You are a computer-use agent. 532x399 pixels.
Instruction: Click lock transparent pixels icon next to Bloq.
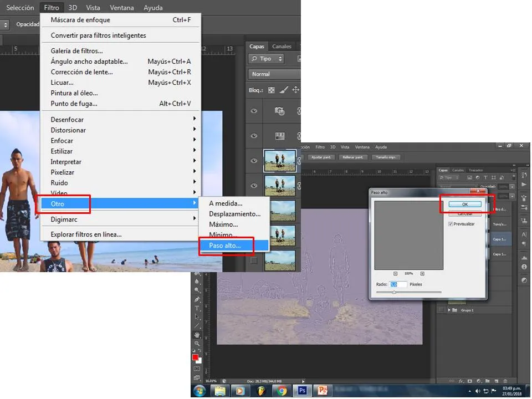coord(272,90)
